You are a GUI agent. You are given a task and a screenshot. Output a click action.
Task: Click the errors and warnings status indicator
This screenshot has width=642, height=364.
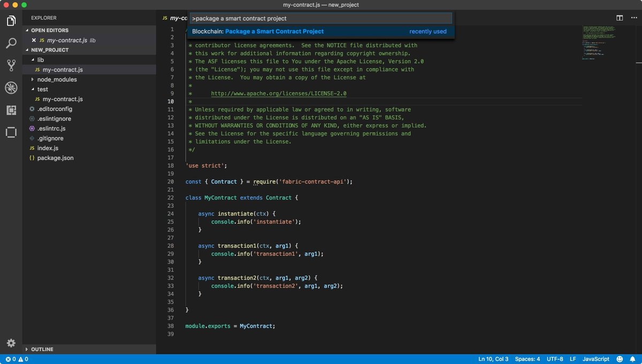click(17, 359)
